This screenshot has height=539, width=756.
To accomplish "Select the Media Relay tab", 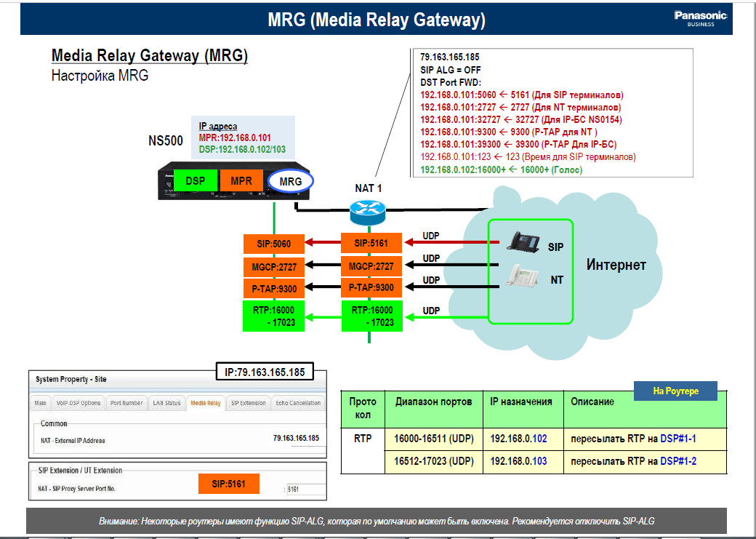I will (x=206, y=403).
